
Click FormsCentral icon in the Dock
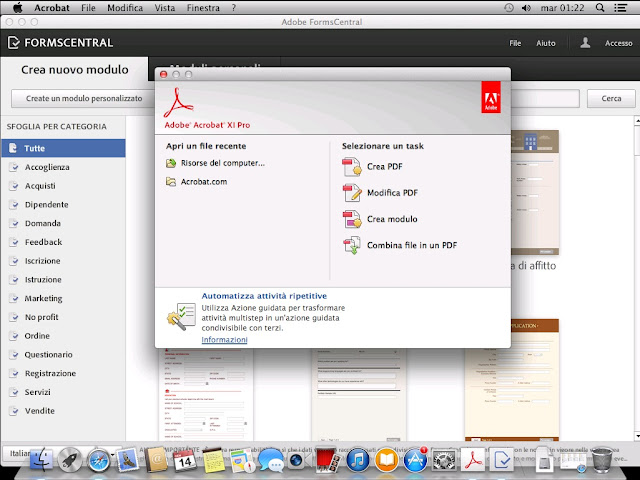(x=501, y=460)
